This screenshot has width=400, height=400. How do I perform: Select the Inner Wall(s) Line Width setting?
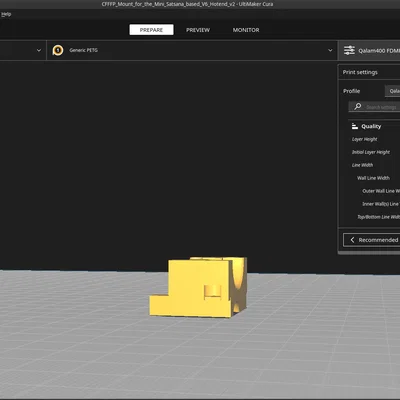pos(381,204)
